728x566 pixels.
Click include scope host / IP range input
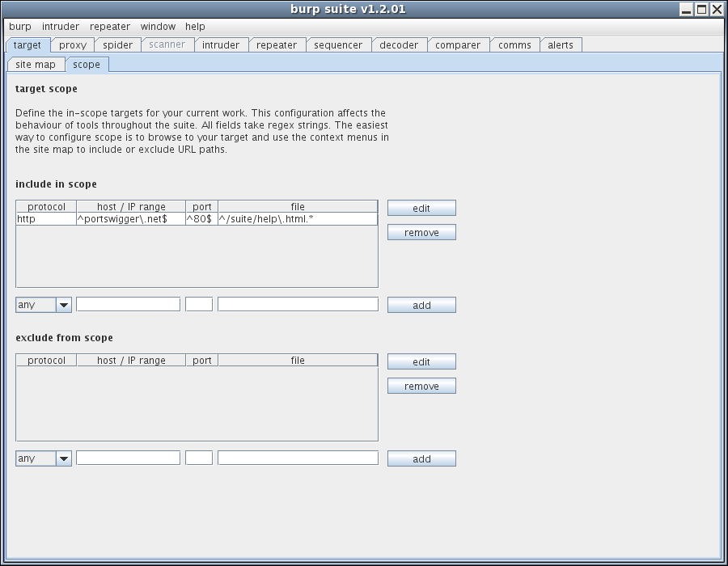pyautogui.click(x=128, y=305)
